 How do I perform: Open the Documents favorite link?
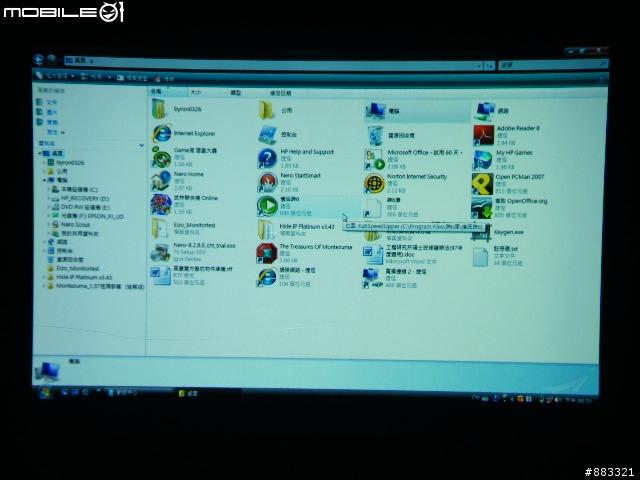coord(47,102)
